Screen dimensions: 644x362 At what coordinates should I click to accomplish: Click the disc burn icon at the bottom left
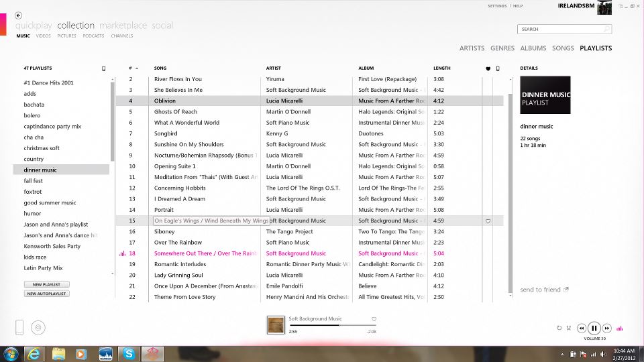point(38,328)
